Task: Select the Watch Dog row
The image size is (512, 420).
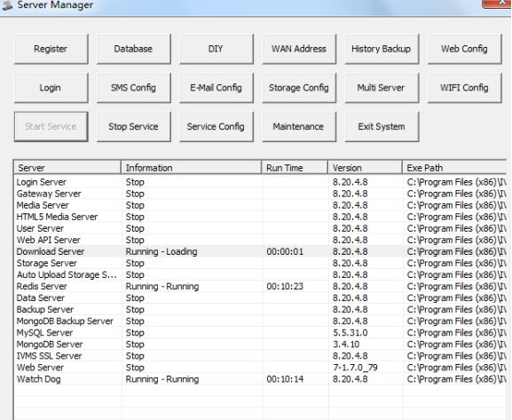Action: 261,379
